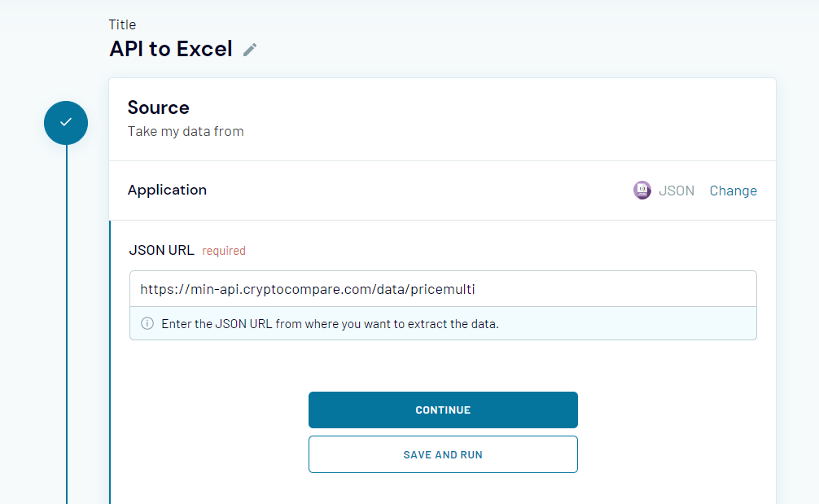Click inside the JSON URL input field
This screenshot has width=819, height=504.
[443, 288]
